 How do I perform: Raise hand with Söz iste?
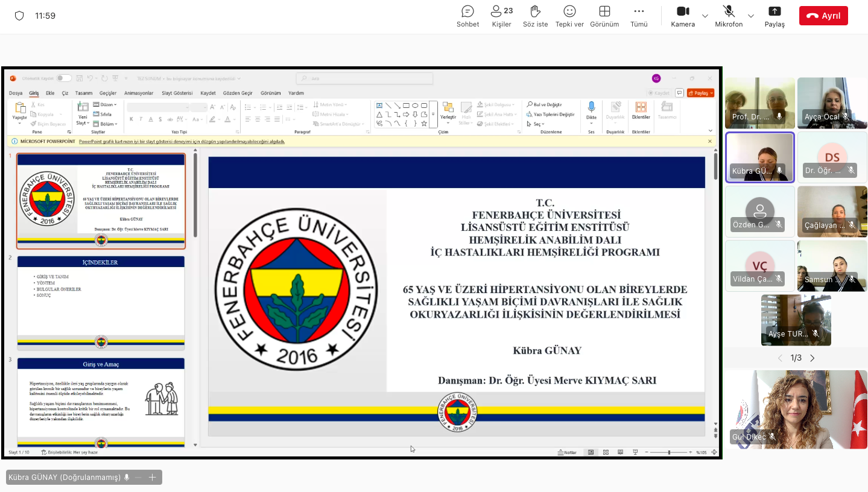[x=535, y=16]
